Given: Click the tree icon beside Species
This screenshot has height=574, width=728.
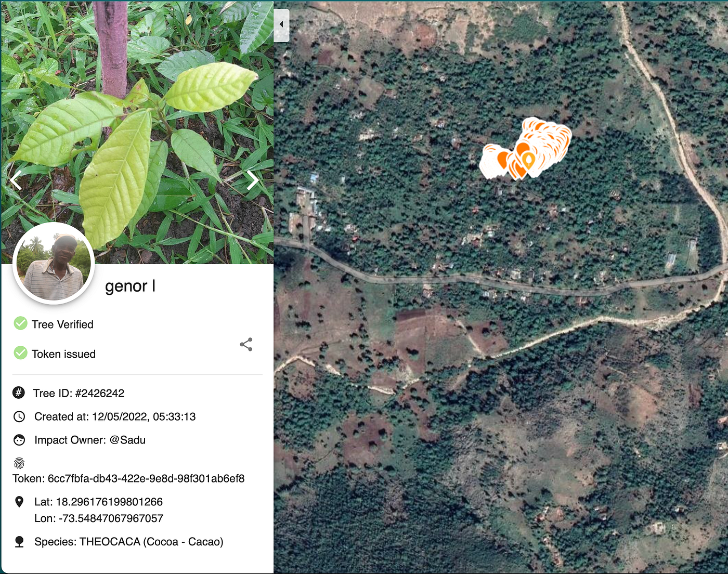Looking at the screenshot, I should tap(19, 542).
